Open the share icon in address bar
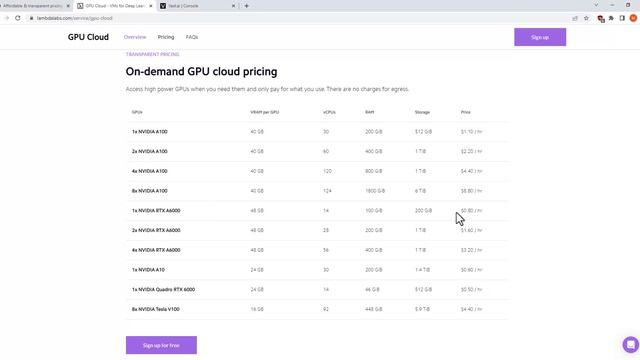 575,18
